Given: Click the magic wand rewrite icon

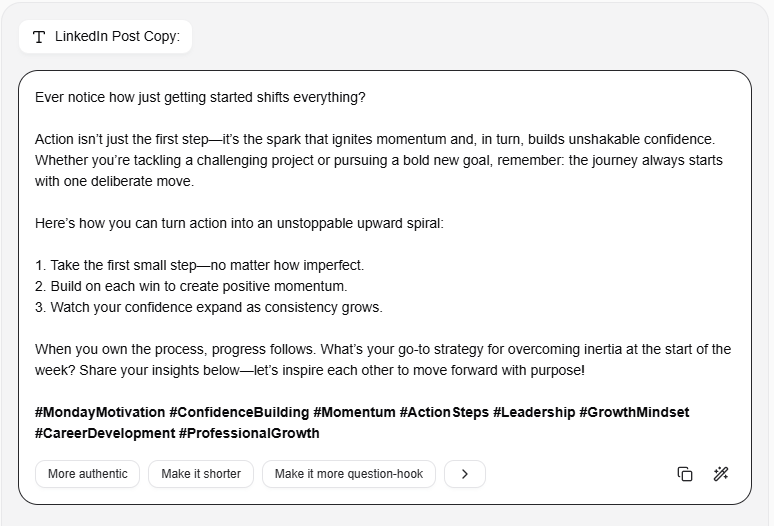Looking at the screenshot, I should tap(721, 474).
